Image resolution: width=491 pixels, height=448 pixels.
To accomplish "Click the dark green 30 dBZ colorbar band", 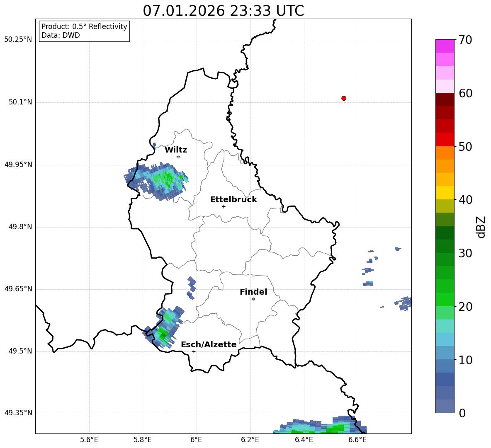I will [x=445, y=246].
